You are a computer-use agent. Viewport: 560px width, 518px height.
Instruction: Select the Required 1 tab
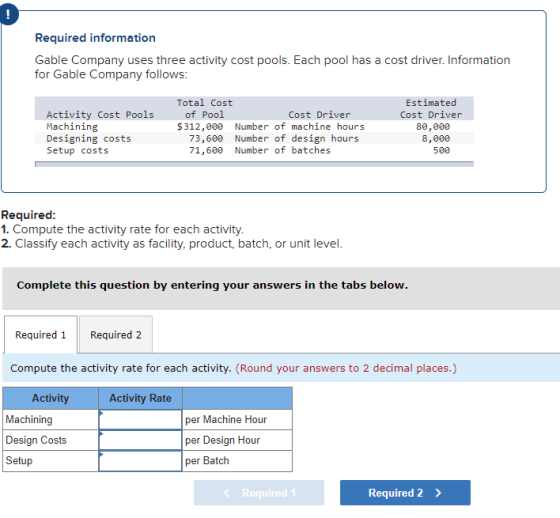tap(41, 335)
